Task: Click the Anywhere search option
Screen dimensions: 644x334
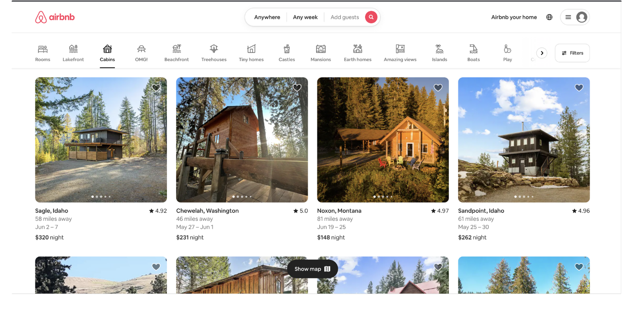Action: 267,17
